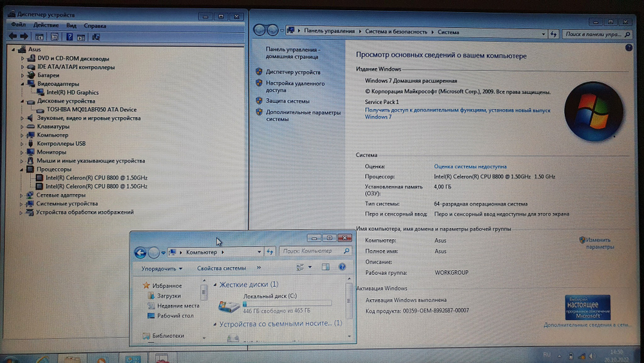Expand DVD и CD-ROM дисководы node

(23, 59)
